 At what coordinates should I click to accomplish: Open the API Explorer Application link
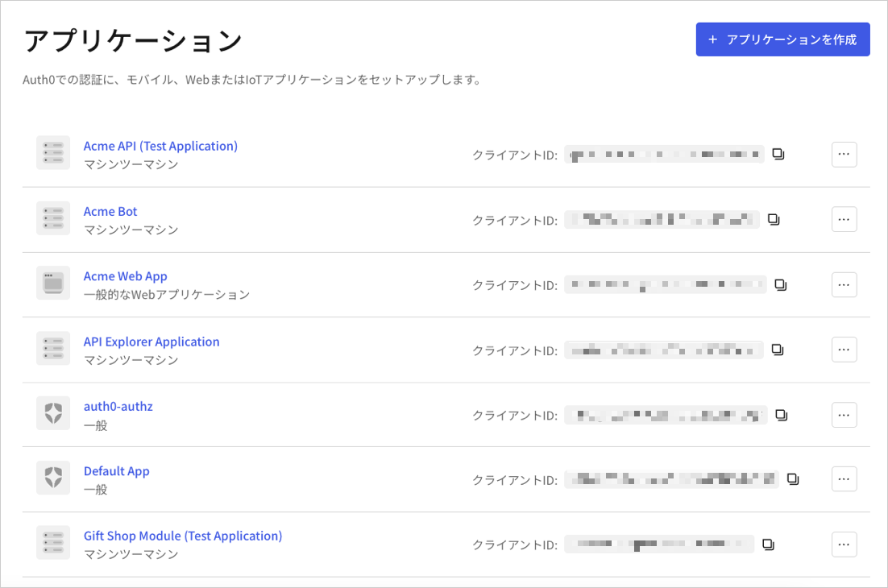click(151, 342)
